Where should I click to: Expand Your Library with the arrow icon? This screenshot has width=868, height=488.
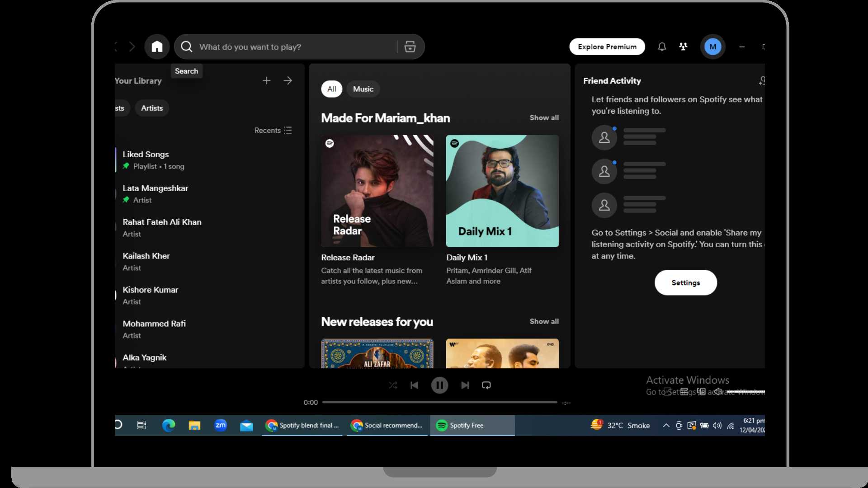click(288, 80)
